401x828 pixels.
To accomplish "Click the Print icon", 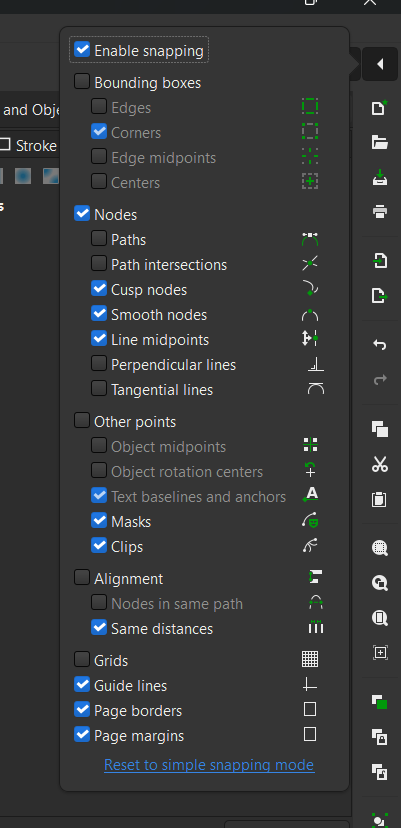I will point(379,212).
